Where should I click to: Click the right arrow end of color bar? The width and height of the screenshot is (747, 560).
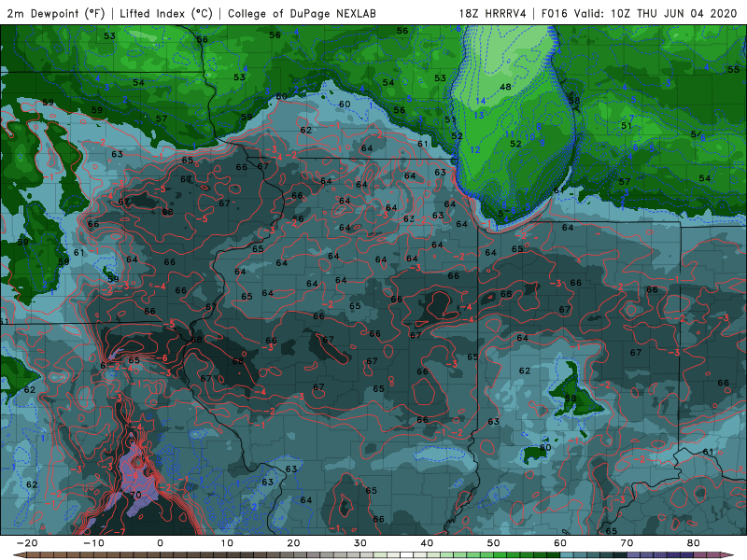click(x=729, y=555)
